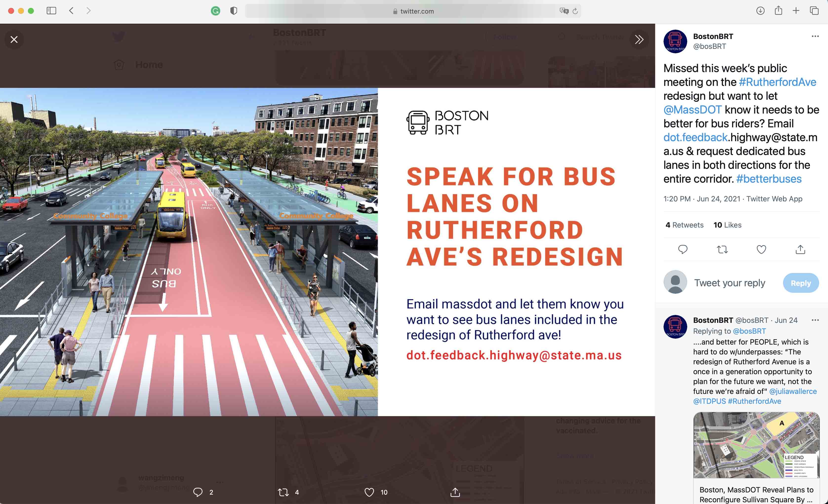Click the blue Reply button
Image resolution: width=828 pixels, height=504 pixels.
click(x=800, y=283)
